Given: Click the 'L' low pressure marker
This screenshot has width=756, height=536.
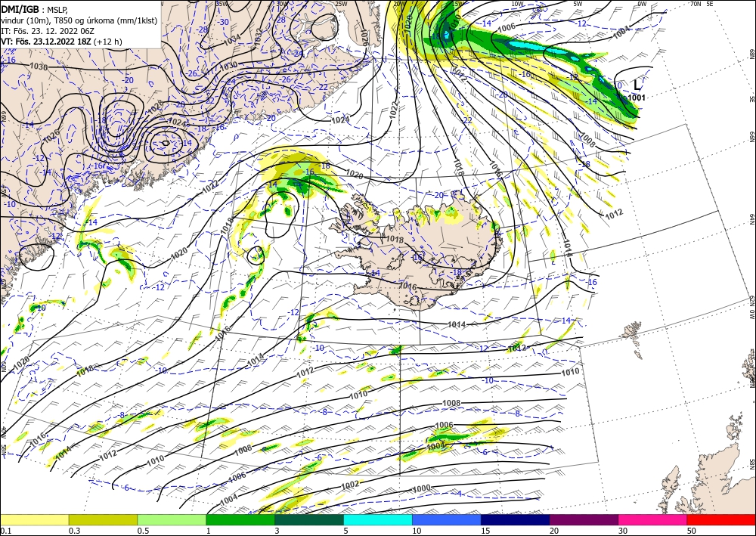Looking at the screenshot, I should [637, 85].
